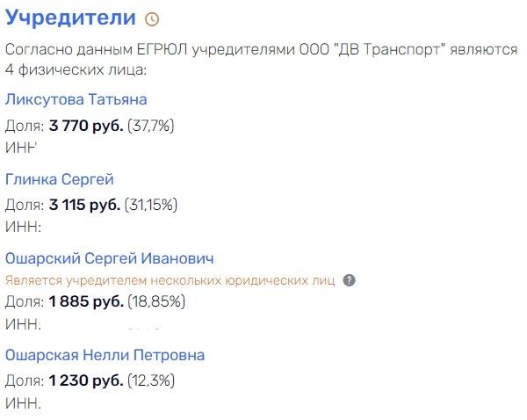Image resolution: width=527 pixels, height=420 pixels.
Task: Click the ИНН label under Ликсутова Татьяна
Action: [x=21, y=148]
